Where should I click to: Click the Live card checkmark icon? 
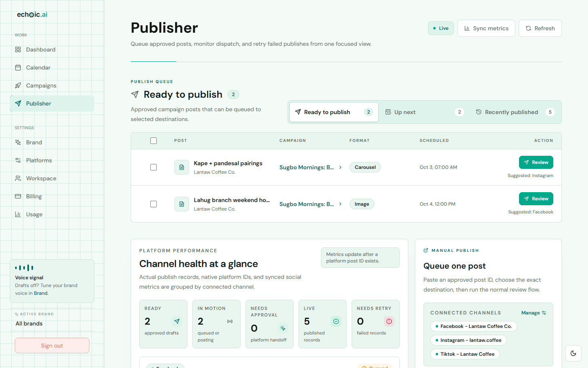point(336,321)
